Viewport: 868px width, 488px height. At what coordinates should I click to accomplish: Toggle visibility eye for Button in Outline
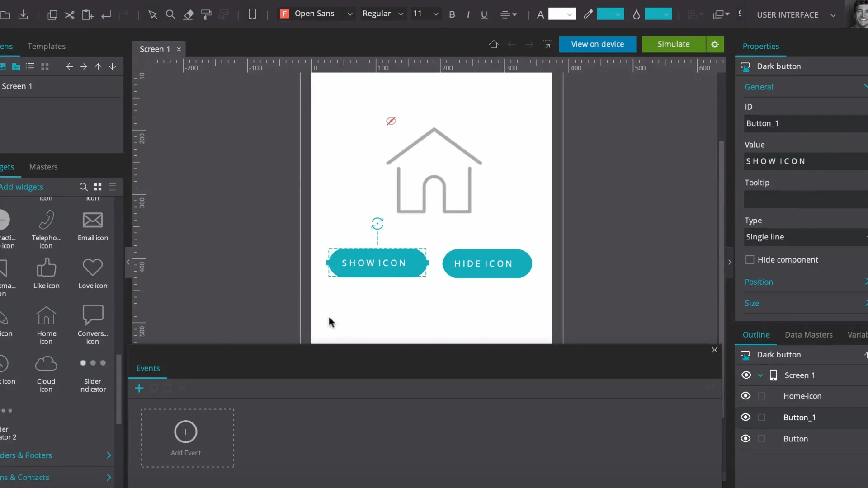click(x=746, y=439)
